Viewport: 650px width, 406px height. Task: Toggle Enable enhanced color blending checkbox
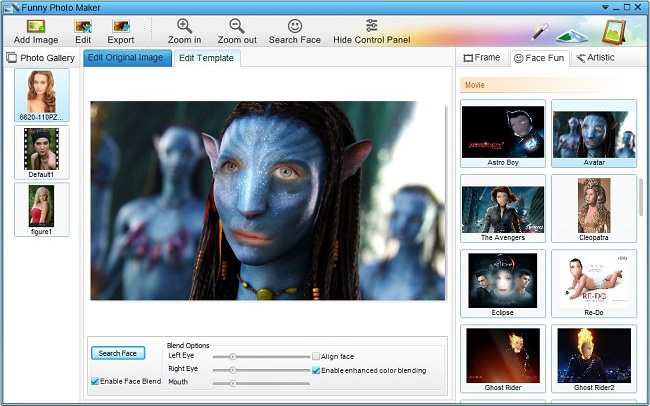click(x=316, y=370)
